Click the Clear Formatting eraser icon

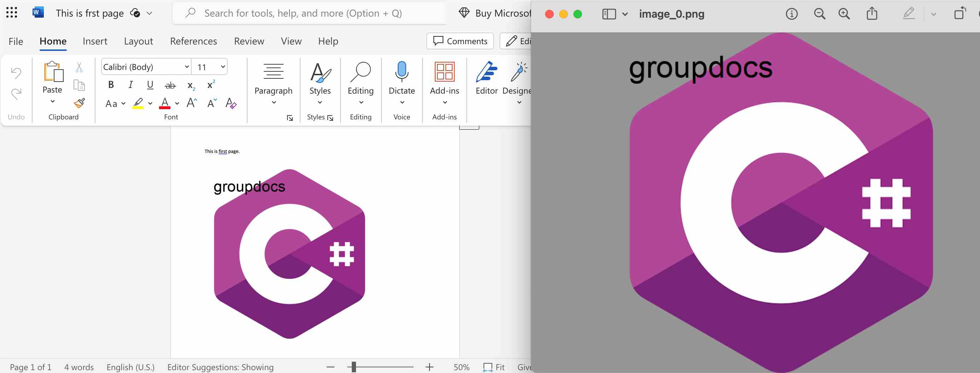(231, 103)
